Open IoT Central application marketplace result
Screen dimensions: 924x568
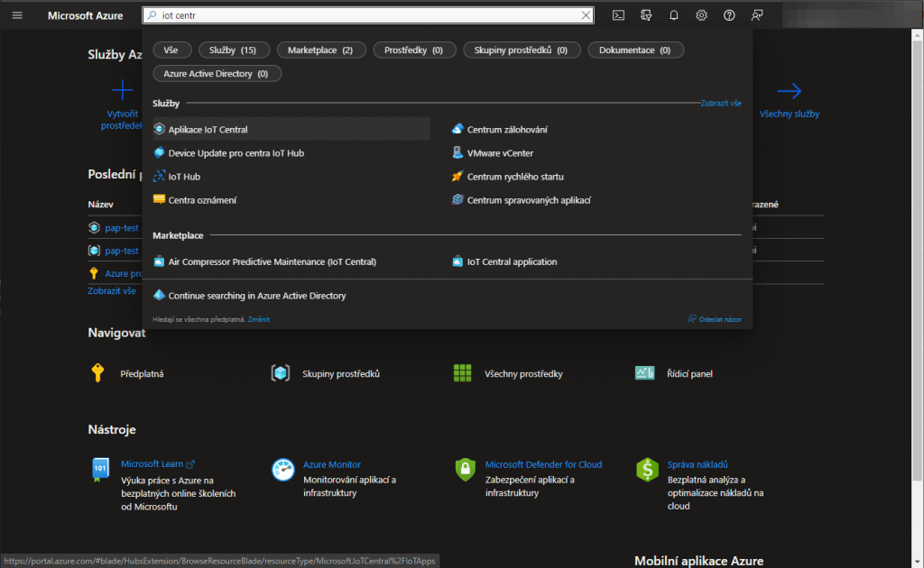512,261
